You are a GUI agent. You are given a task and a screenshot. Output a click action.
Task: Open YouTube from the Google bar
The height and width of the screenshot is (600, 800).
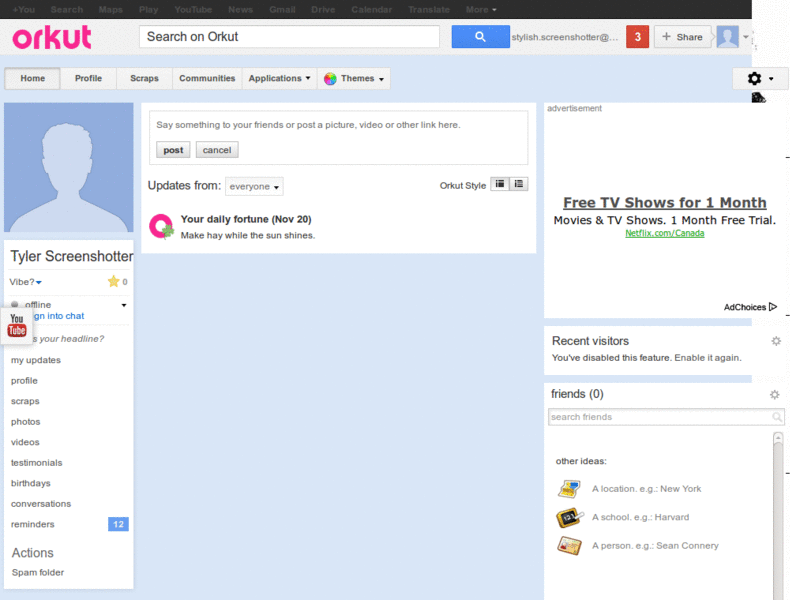pos(193,10)
